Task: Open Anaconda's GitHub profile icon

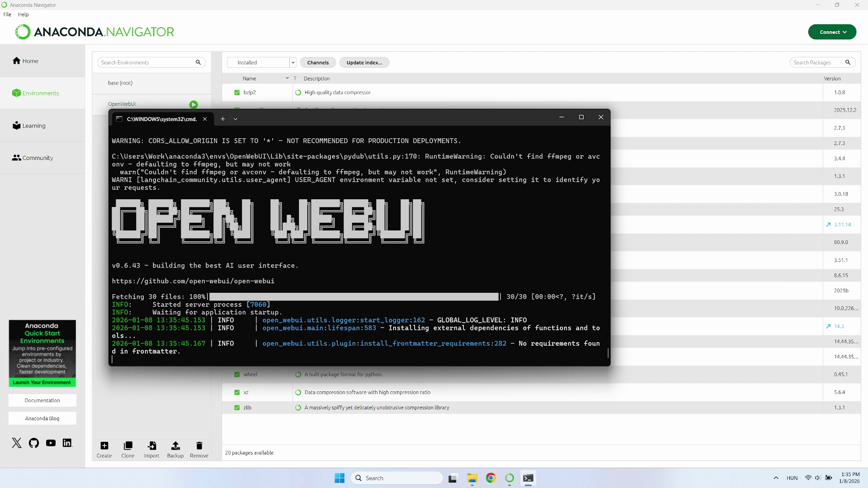Action: click(x=33, y=443)
